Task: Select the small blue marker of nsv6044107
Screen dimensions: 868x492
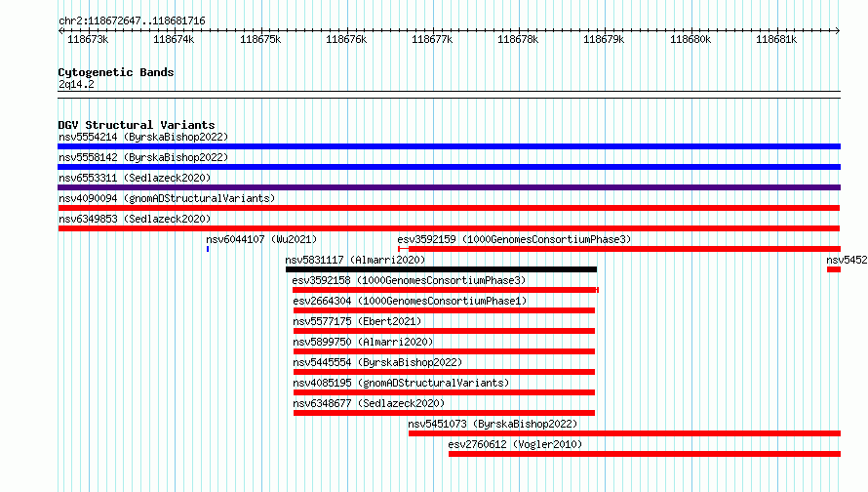Action: [208, 249]
